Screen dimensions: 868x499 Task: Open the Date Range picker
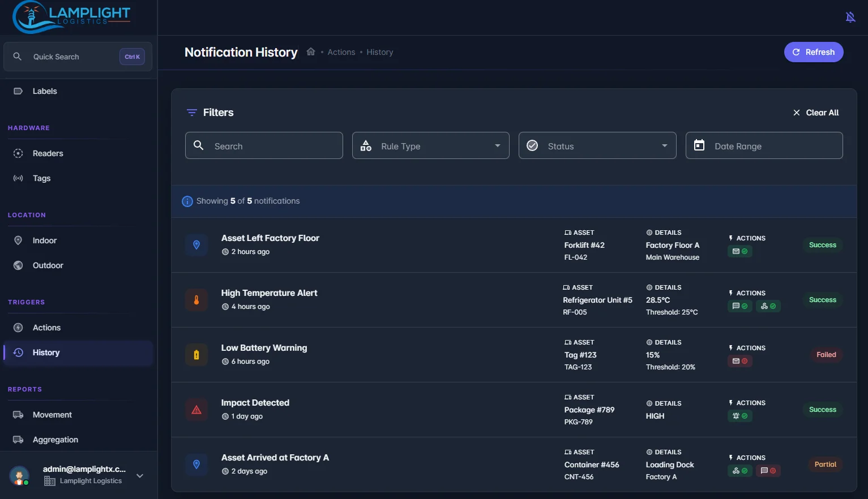coord(764,146)
